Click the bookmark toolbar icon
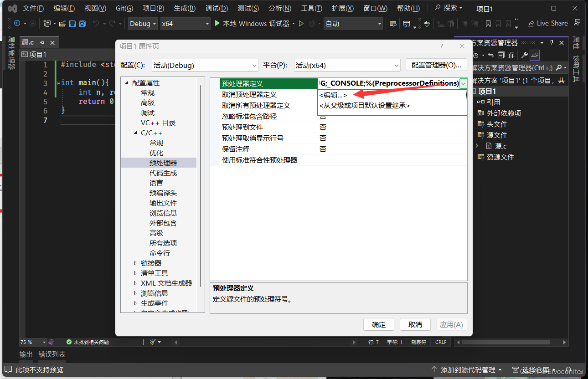This screenshot has height=379, width=588. click(488, 24)
